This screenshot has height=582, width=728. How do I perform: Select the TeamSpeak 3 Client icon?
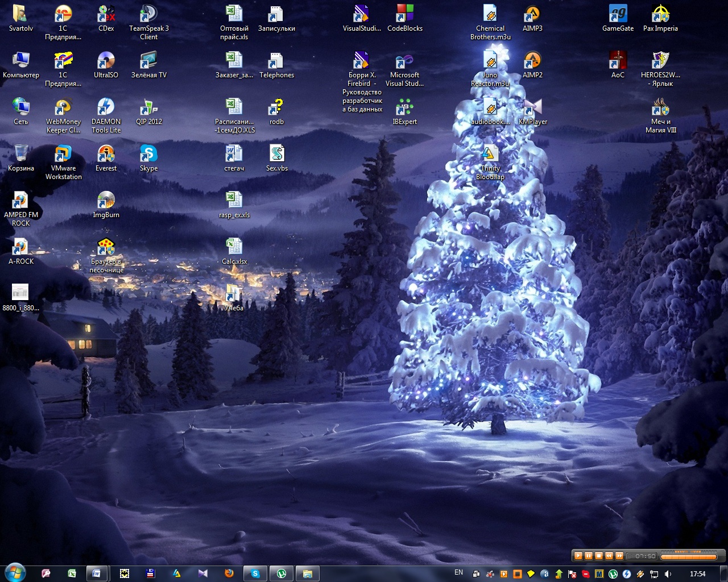pyautogui.click(x=148, y=14)
